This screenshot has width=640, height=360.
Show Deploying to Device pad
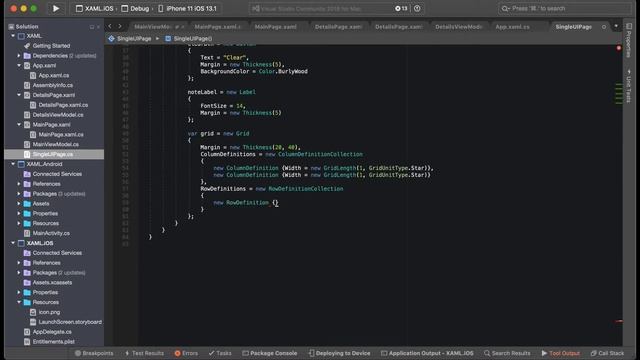340,353
